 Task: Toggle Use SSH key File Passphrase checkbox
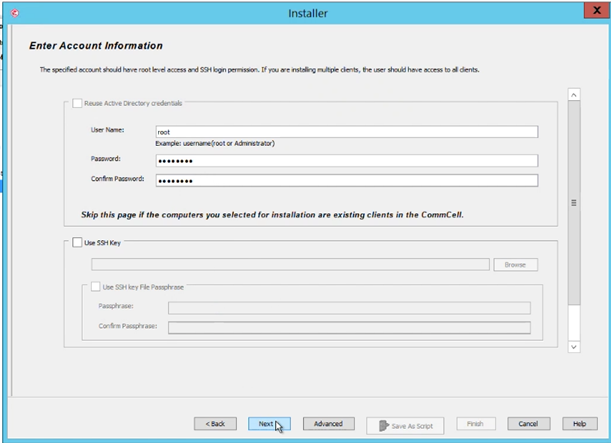(x=96, y=287)
